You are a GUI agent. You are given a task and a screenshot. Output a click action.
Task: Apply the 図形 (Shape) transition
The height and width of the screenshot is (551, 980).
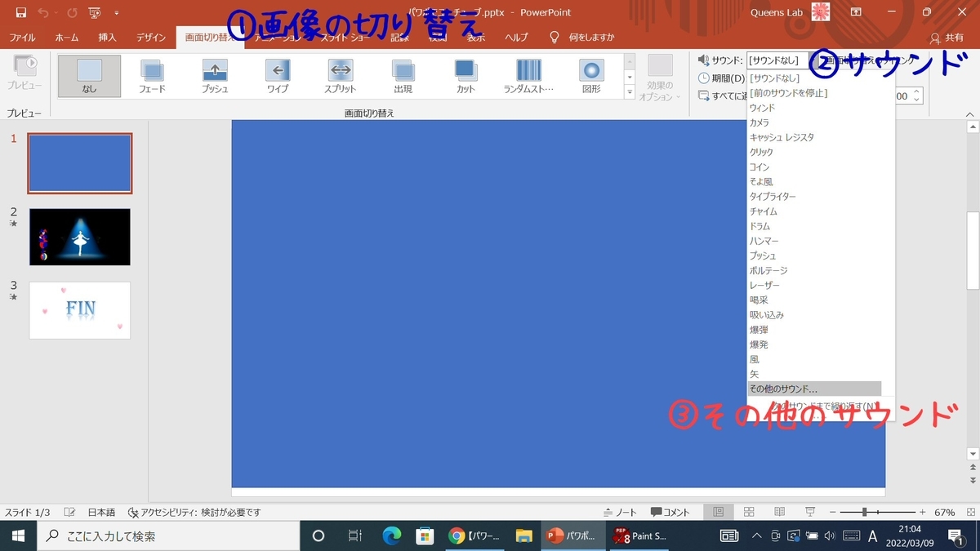590,75
